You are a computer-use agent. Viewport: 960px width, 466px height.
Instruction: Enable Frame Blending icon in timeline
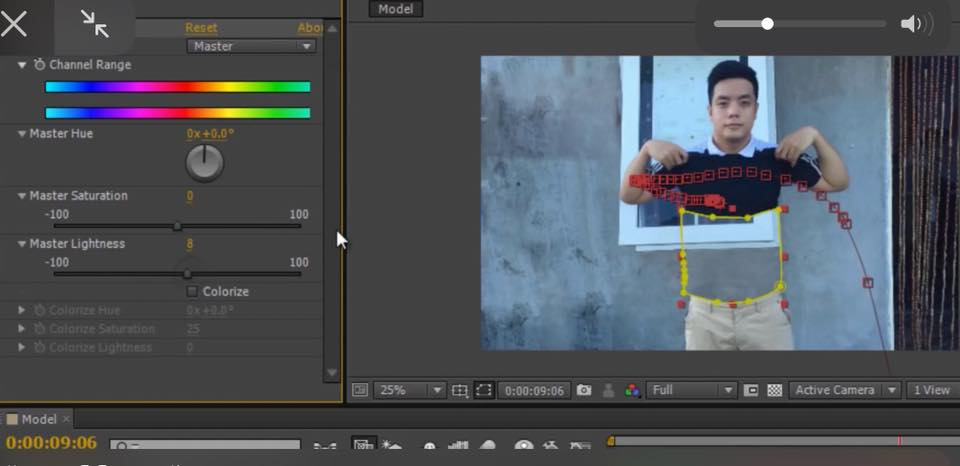pyautogui.click(x=458, y=446)
